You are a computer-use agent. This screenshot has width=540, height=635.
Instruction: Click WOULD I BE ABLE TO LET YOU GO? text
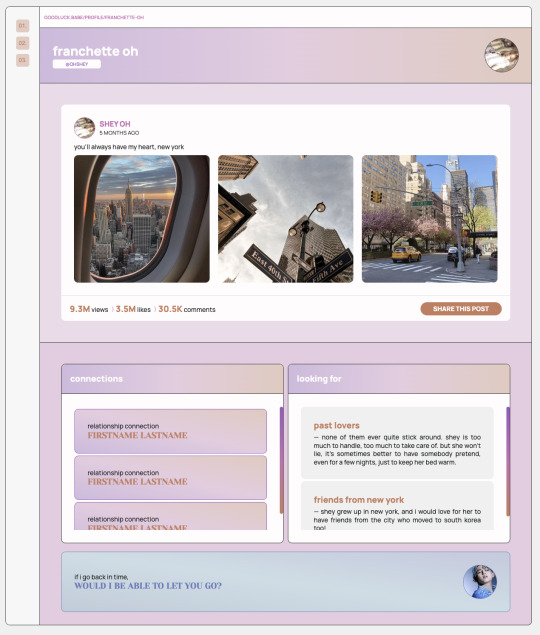(x=148, y=586)
